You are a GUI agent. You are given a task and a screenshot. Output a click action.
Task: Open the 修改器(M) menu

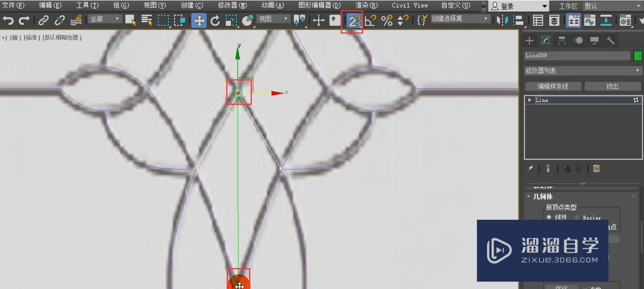[232, 5]
